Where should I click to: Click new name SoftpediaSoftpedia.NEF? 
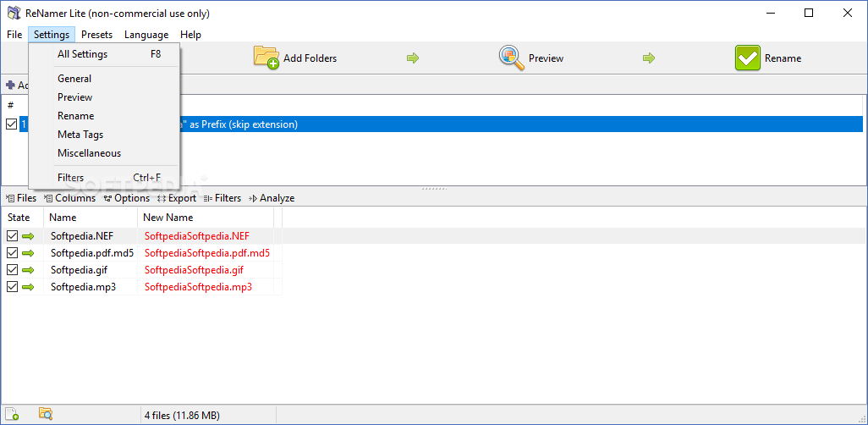coord(197,236)
